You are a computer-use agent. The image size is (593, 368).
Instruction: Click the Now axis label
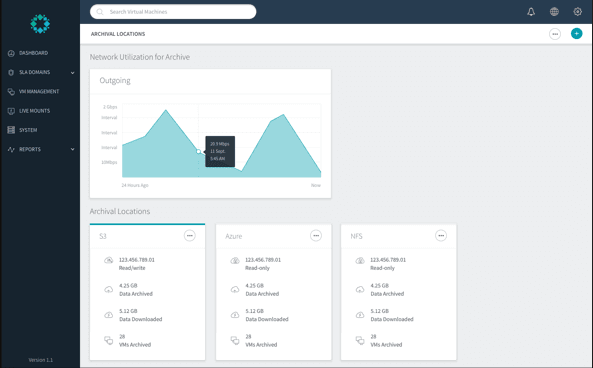(x=316, y=185)
